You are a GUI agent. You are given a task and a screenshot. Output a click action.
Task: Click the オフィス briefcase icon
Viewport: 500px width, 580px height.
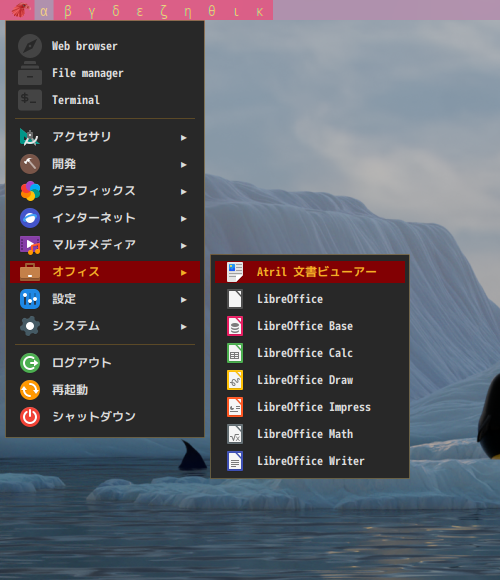30,272
